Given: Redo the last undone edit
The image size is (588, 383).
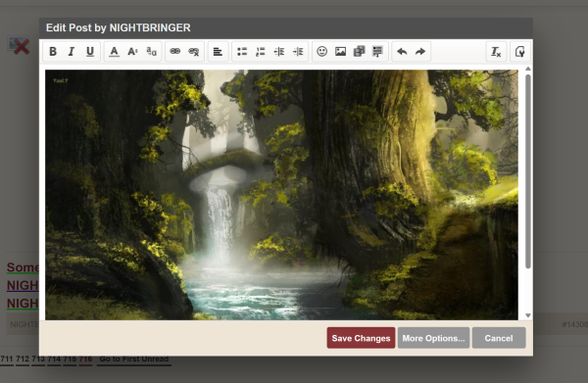Looking at the screenshot, I should pos(420,51).
